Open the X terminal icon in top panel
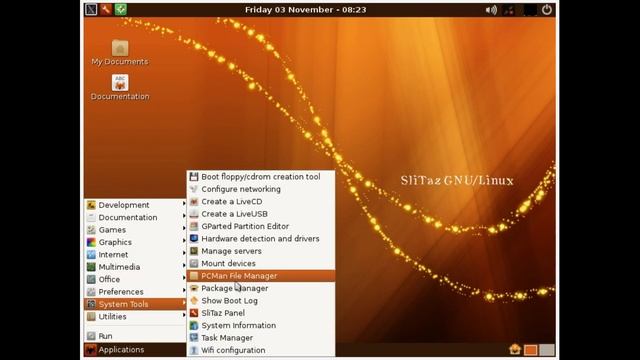 click(91, 9)
